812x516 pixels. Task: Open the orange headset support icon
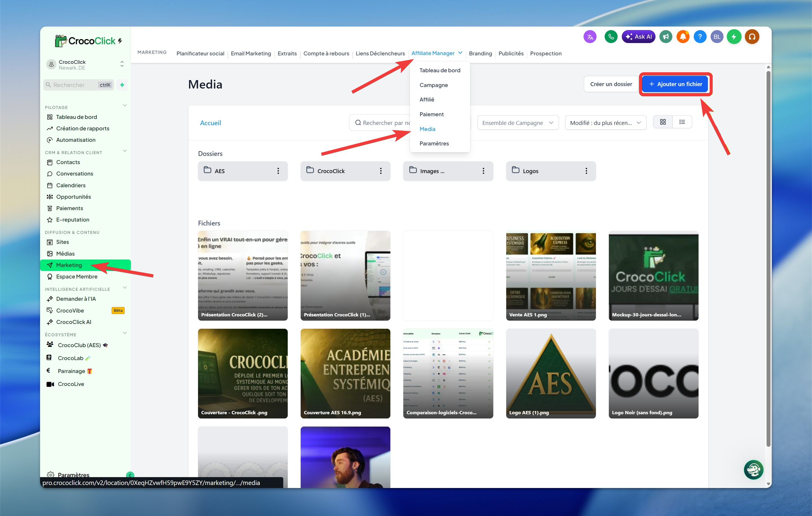(752, 37)
